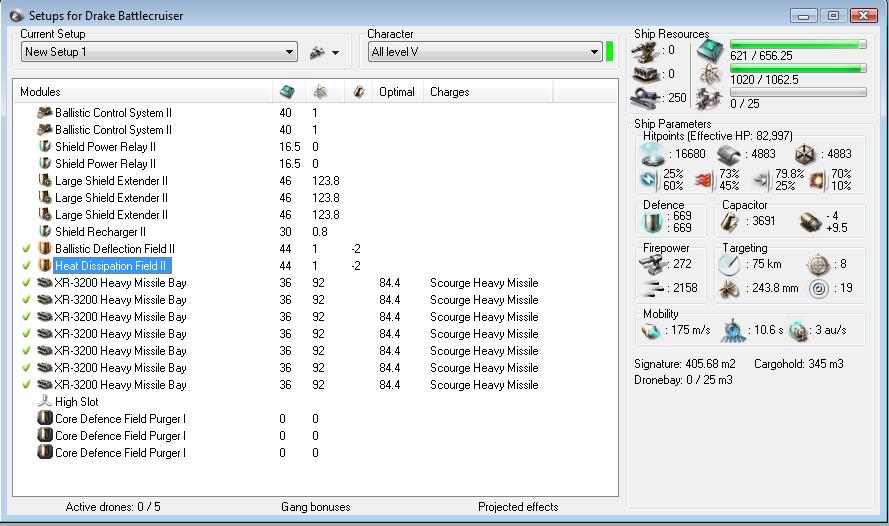Viewport: 889px width, 526px height.
Task: Click the Mobility speed icon showing 175 m/s
Action: [651, 331]
